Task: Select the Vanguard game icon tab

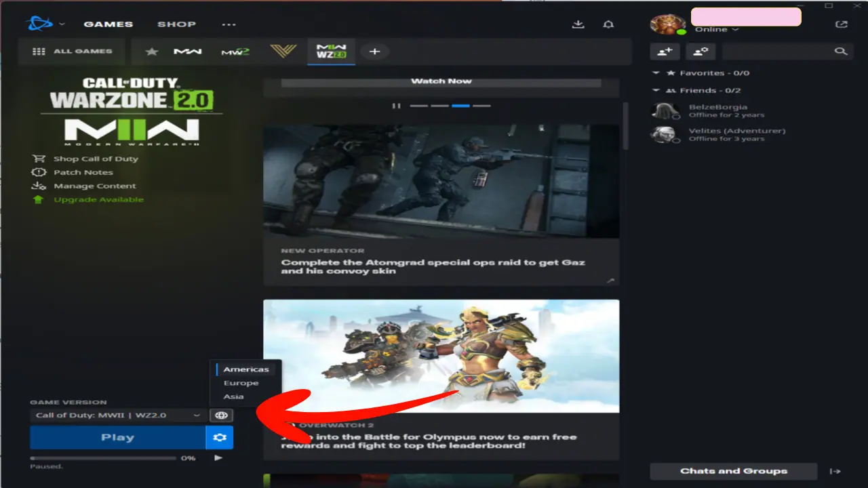Action: click(x=283, y=52)
